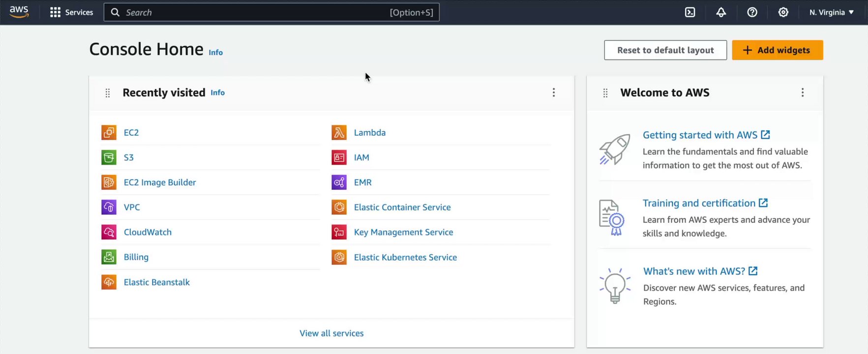This screenshot has height=354, width=868.
Task: Open the N. Virginia region dropdown
Action: (x=831, y=12)
